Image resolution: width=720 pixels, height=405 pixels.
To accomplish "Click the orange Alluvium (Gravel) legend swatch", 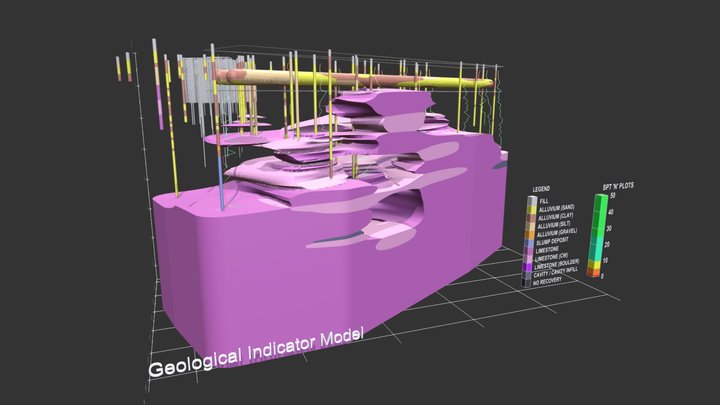I will pos(529,235).
